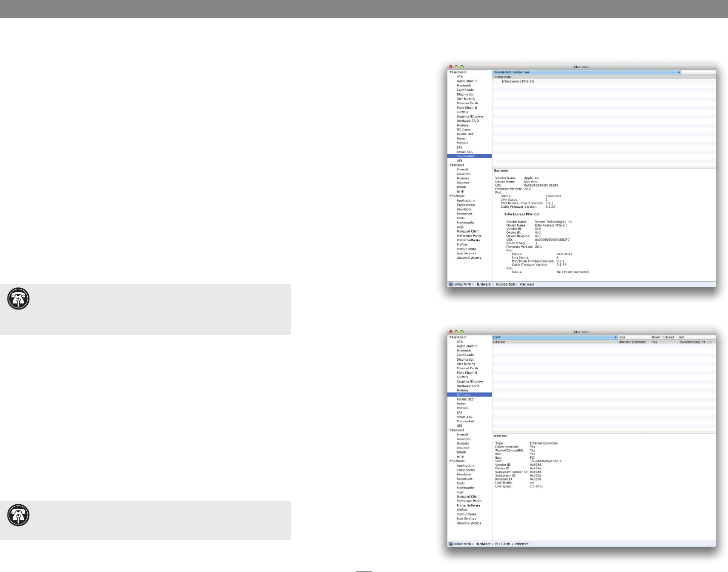Screen dimensions: 728x572
Task: Open Thunderbolt in the PCI Cards window sidebar
Action: (466, 421)
